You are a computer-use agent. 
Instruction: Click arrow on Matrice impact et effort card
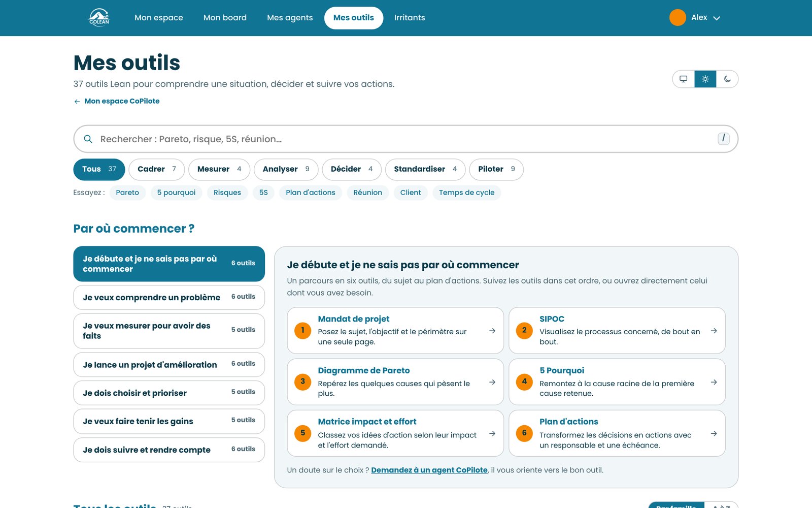click(492, 433)
